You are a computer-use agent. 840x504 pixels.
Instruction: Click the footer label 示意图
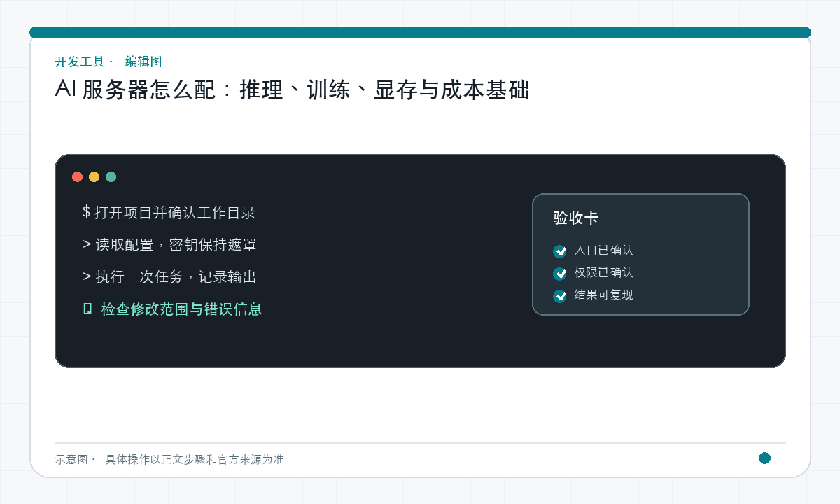(x=71, y=459)
